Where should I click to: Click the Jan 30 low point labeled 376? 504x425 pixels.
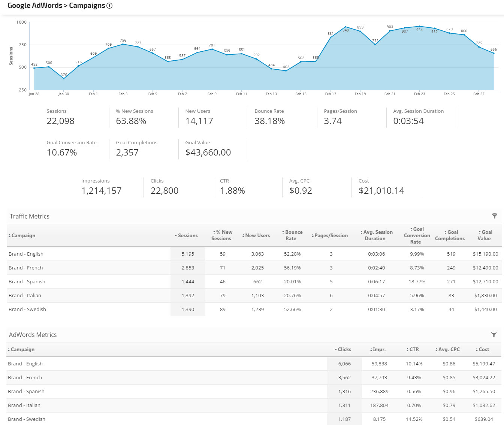[x=64, y=78]
